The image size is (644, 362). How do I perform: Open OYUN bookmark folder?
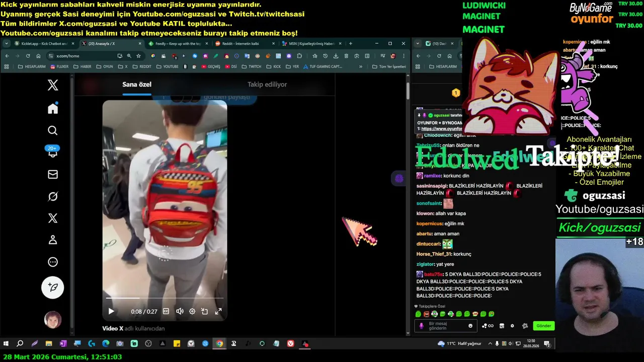coord(105,66)
